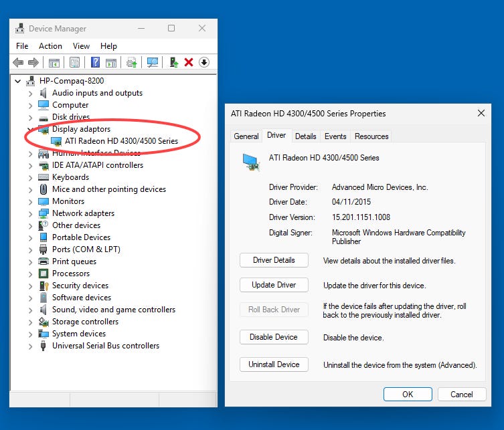This screenshot has height=430, width=504.
Task: Collapse the Display adaptors node
Action: coord(30,129)
